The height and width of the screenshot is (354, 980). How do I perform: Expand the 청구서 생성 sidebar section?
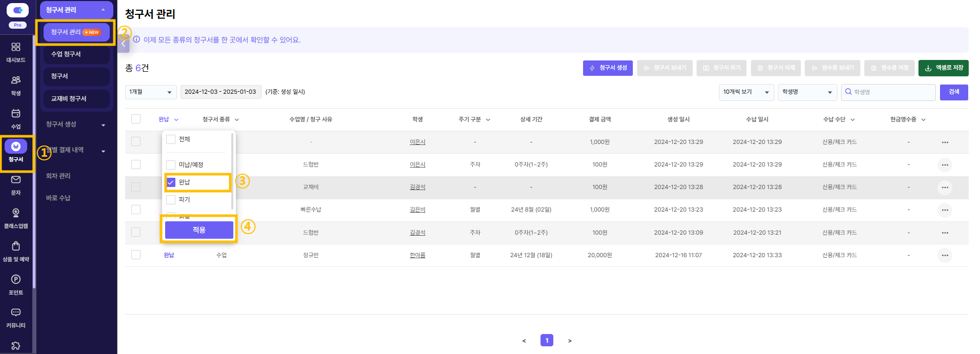[76, 124]
